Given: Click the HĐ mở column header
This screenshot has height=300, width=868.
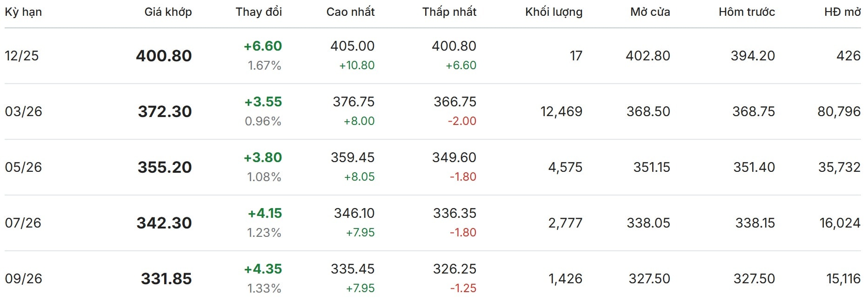Looking at the screenshot, I should 842,12.
